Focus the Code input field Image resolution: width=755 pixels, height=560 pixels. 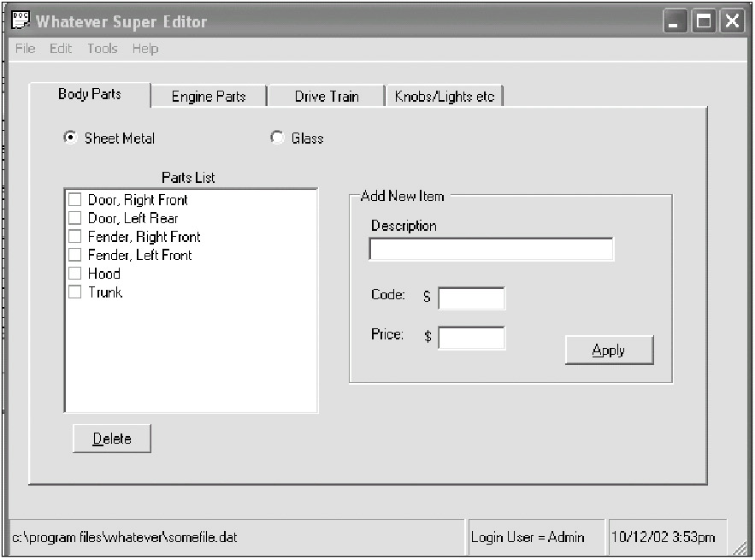click(x=471, y=298)
